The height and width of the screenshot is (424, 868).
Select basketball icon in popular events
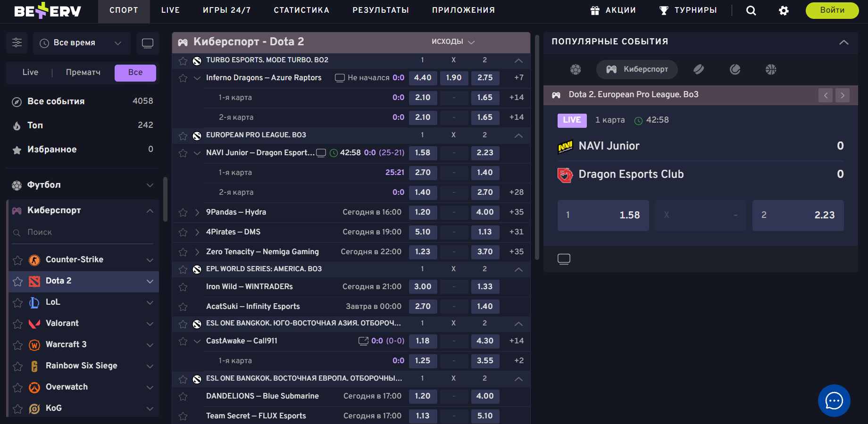(x=771, y=70)
